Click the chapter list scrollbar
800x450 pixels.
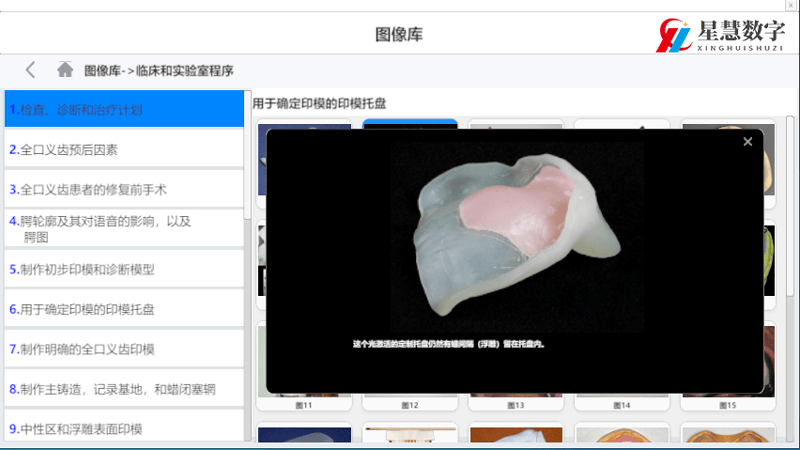[x=247, y=155]
